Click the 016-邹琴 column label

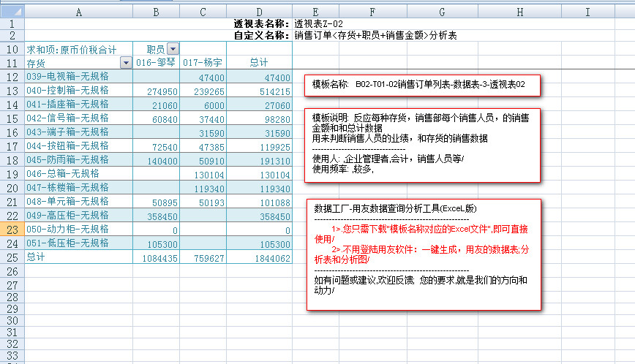(157, 63)
